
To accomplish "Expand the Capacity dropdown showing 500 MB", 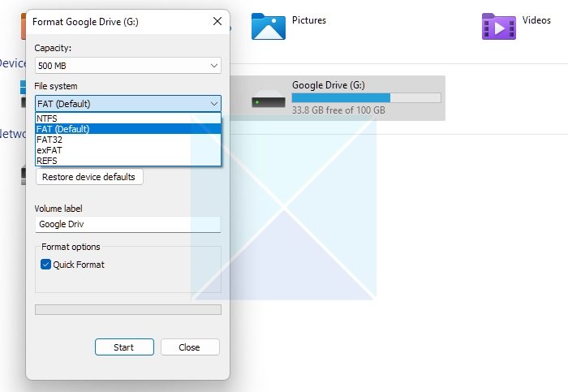I will (128, 66).
